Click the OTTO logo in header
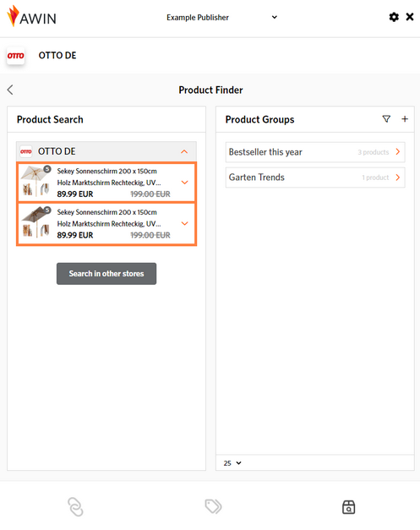The width and height of the screenshot is (420, 530). [x=15, y=56]
